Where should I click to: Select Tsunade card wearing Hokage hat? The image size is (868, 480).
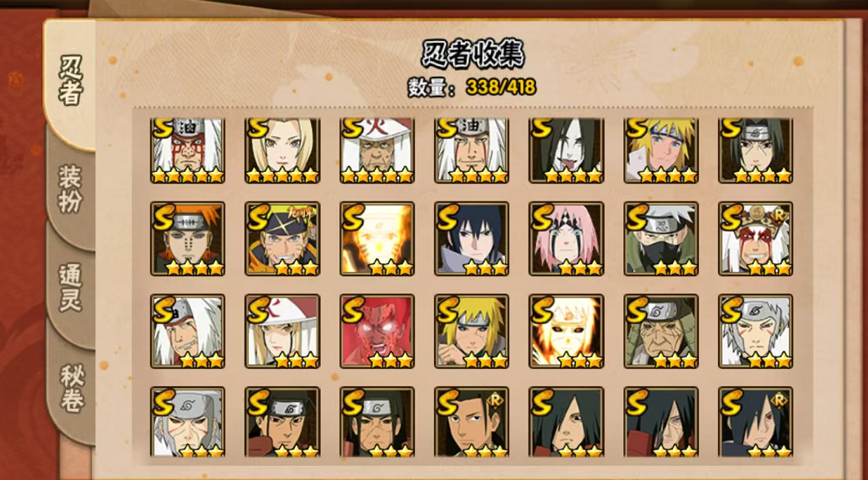click(x=282, y=331)
